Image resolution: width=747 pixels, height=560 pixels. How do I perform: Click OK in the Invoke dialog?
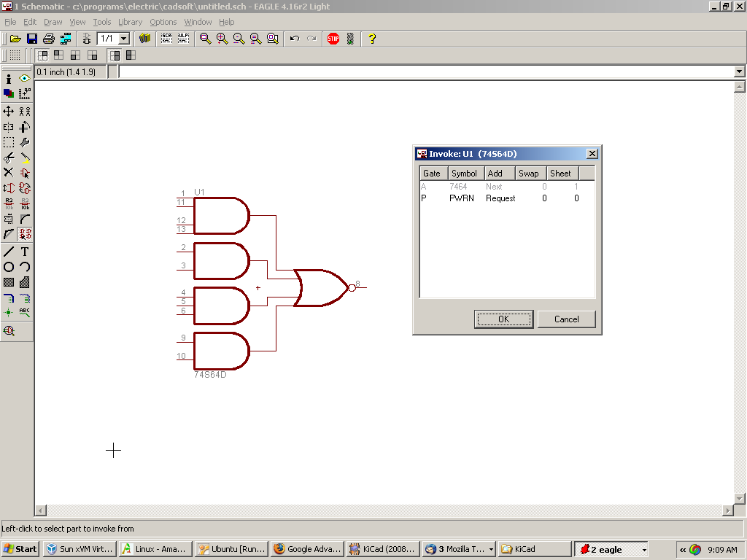click(x=503, y=319)
